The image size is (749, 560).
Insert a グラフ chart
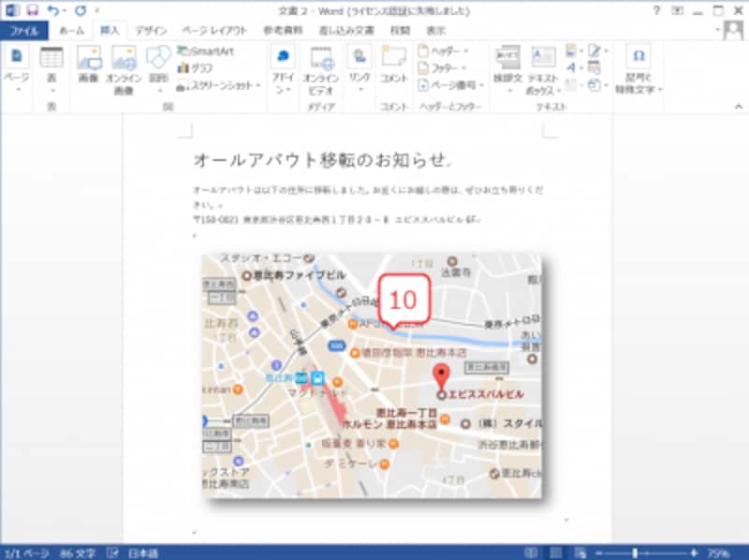click(195, 68)
